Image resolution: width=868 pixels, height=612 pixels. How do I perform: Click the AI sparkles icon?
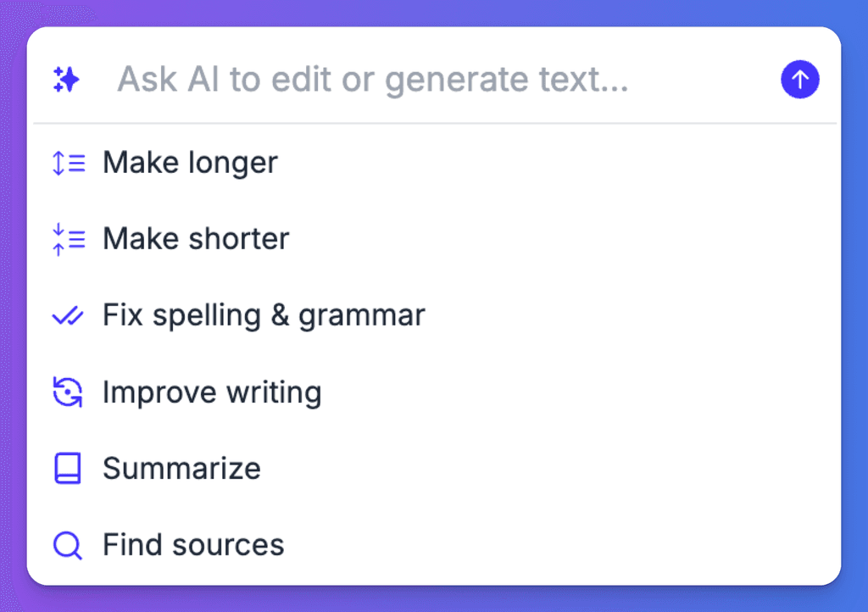[66, 79]
